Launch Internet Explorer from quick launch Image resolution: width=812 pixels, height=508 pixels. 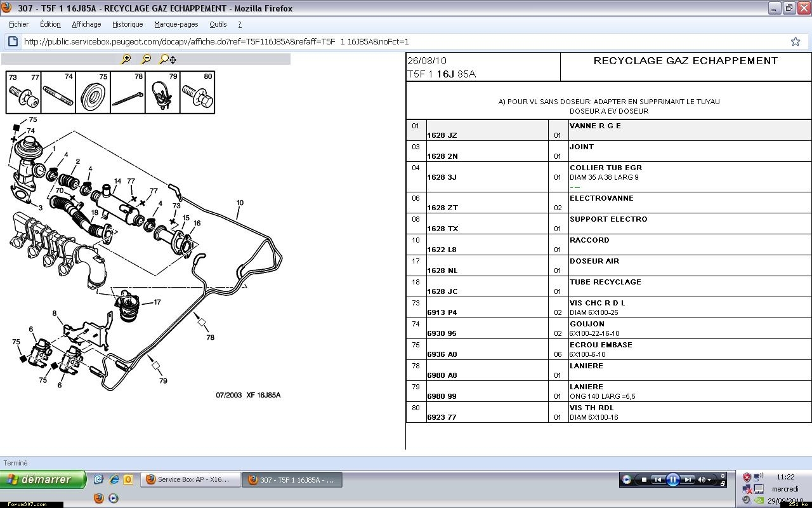coord(114,479)
